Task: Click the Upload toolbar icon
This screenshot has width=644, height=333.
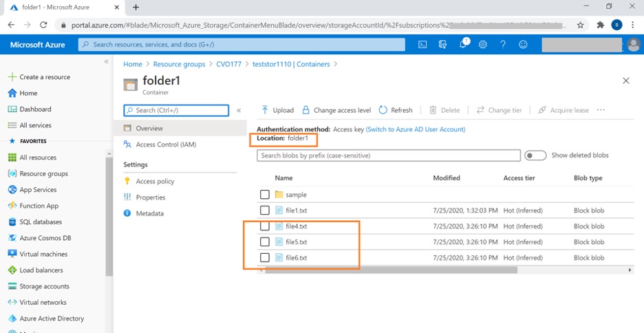Action: point(265,110)
